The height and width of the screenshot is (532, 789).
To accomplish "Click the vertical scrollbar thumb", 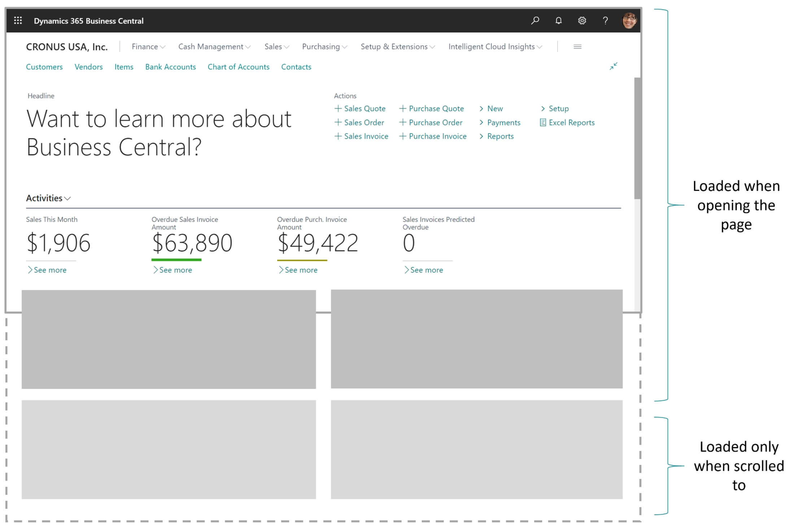I will [x=637, y=138].
